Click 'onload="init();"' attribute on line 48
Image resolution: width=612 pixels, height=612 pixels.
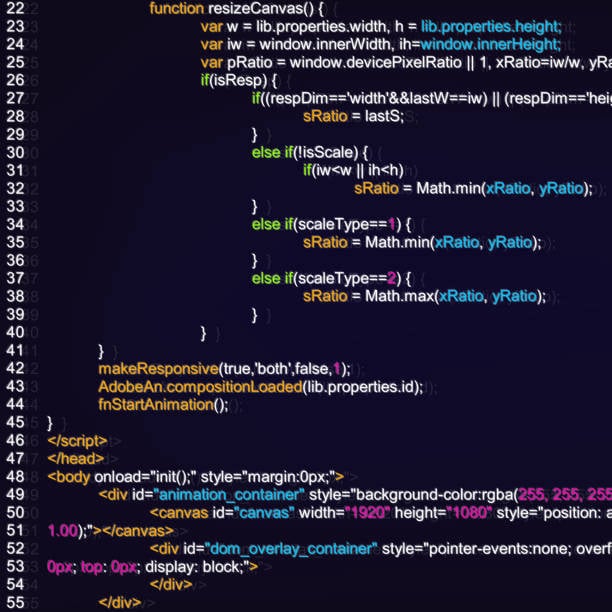[145, 477]
